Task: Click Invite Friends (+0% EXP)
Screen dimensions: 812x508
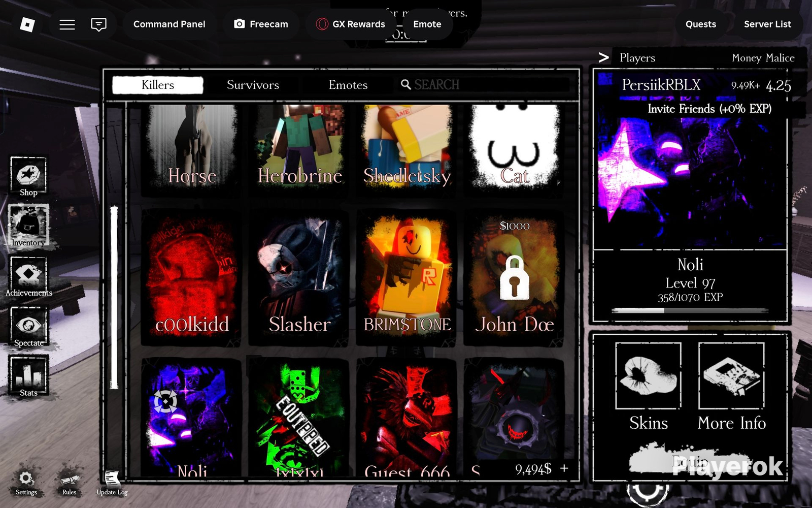Action: tap(709, 109)
